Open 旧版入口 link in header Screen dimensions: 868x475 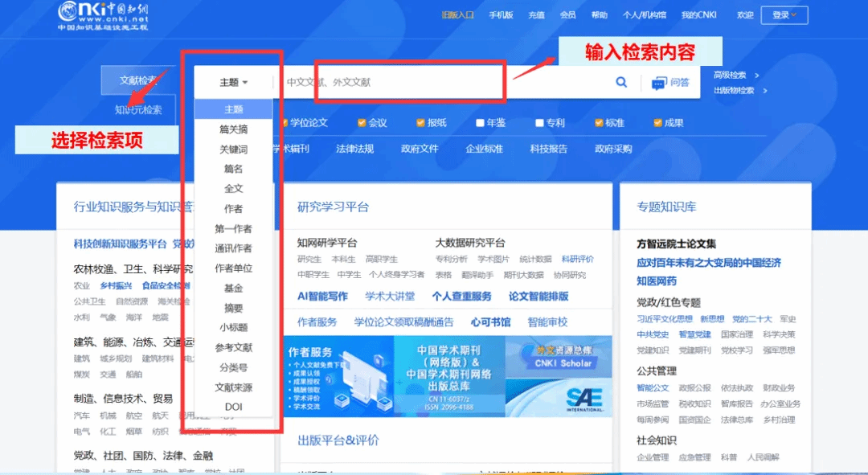pyautogui.click(x=458, y=15)
